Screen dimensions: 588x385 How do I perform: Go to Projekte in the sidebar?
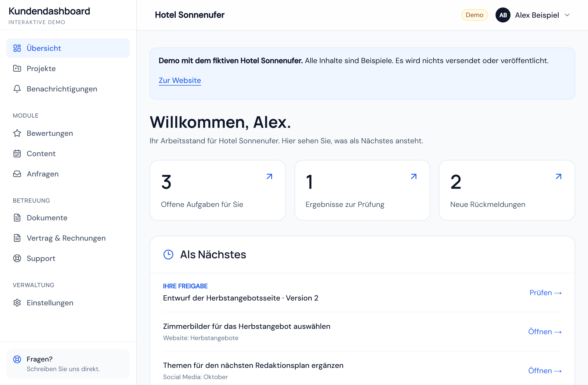pyautogui.click(x=68, y=68)
